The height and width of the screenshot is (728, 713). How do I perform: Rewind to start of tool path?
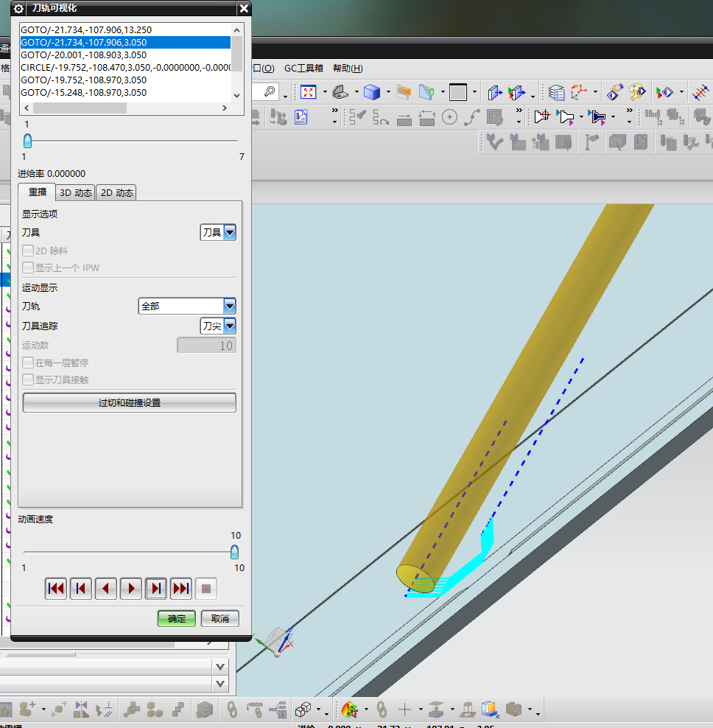point(56,589)
